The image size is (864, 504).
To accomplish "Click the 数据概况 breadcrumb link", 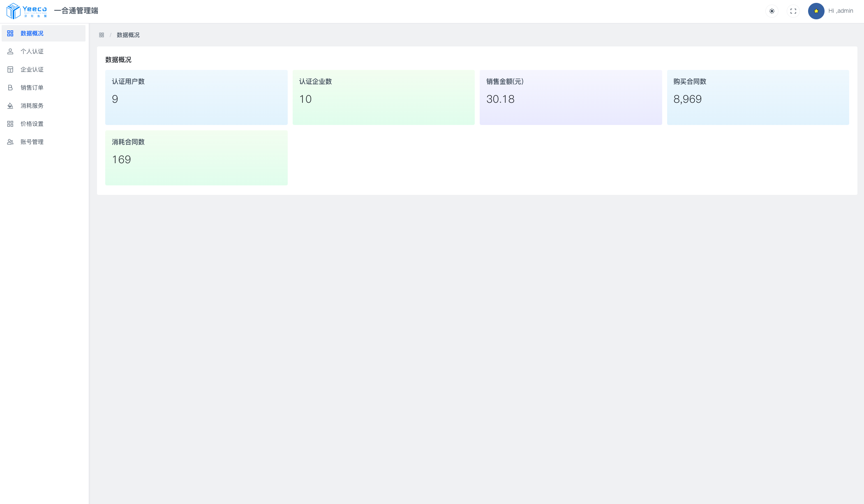I will [128, 35].
